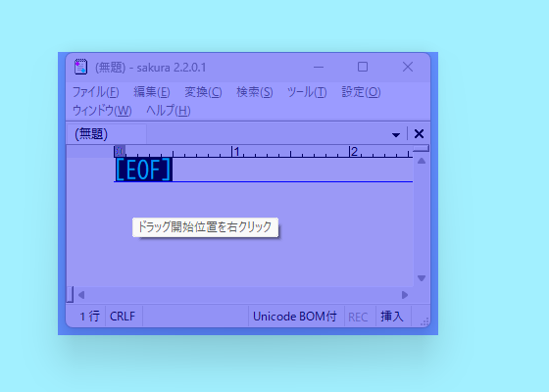
Task: Click the window resize grip corner
Action: click(424, 321)
